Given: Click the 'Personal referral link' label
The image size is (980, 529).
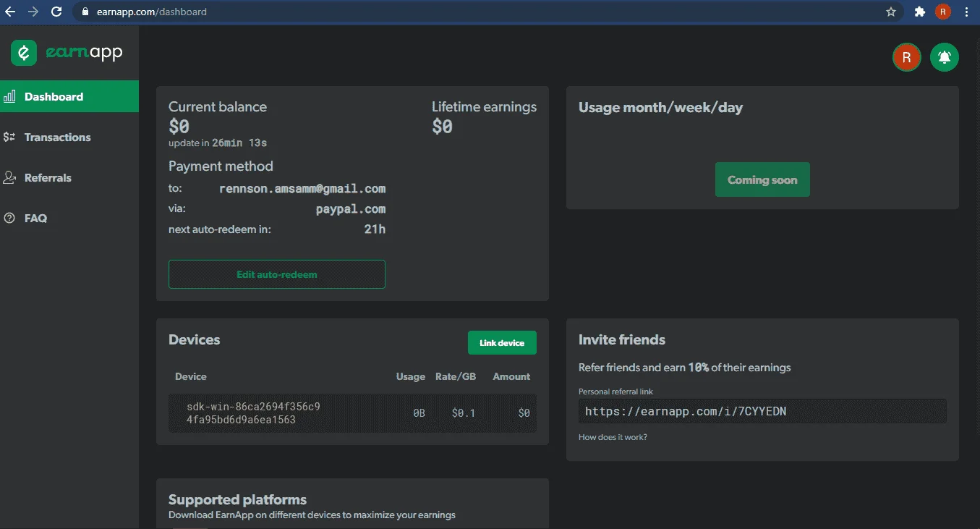Looking at the screenshot, I should pyautogui.click(x=615, y=392).
